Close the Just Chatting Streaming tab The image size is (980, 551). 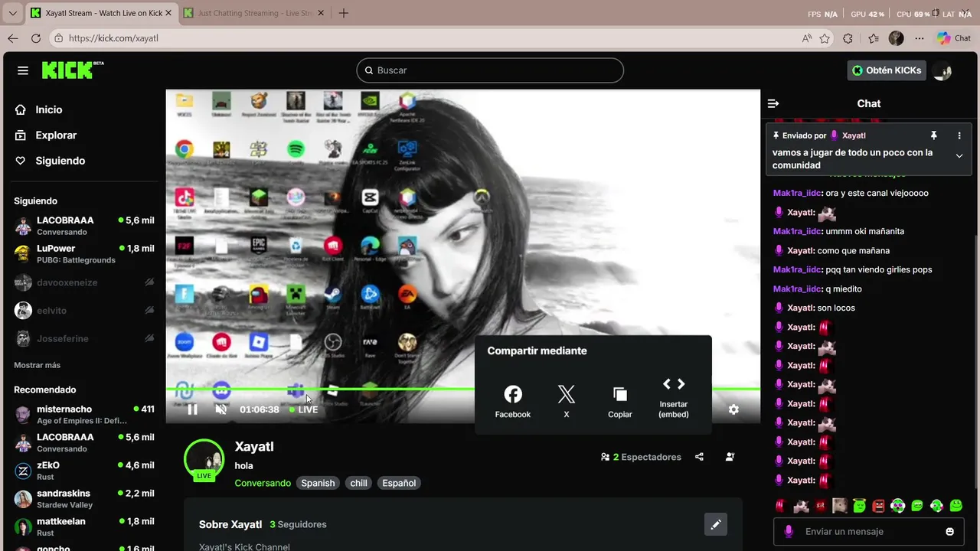319,13
